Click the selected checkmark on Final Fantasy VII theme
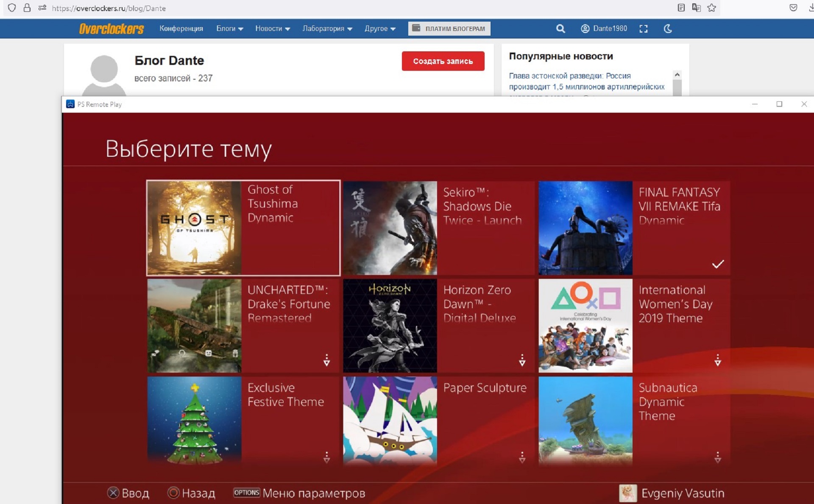The width and height of the screenshot is (814, 504). pyautogui.click(x=718, y=264)
